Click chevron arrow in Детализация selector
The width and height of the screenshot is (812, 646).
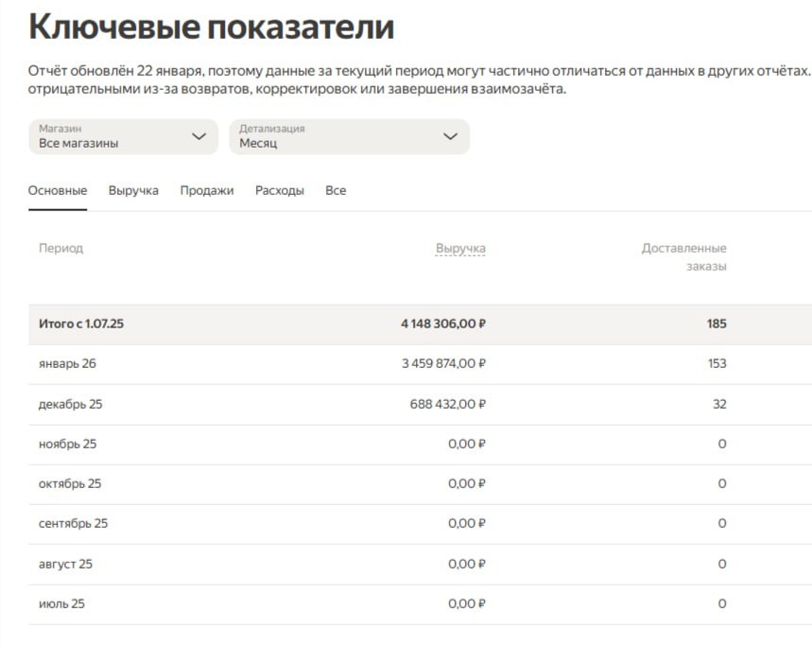click(x=451, y=137)
